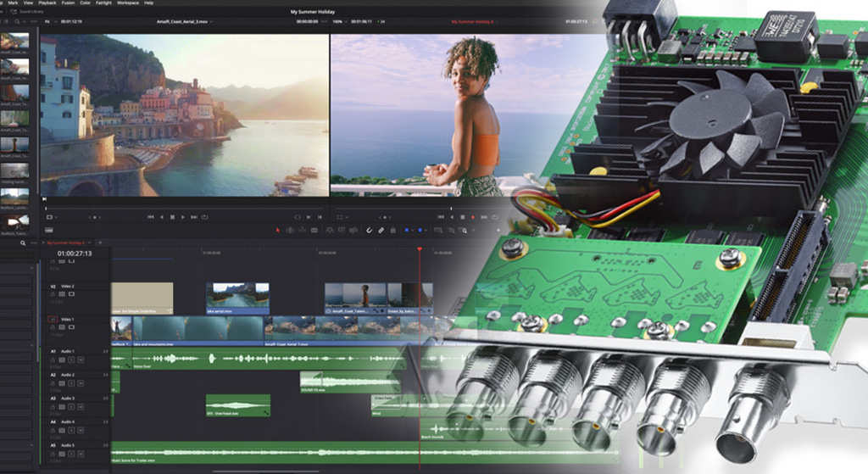Go to first frame in source viewer
Screen dimensions: 868x474
151,217
